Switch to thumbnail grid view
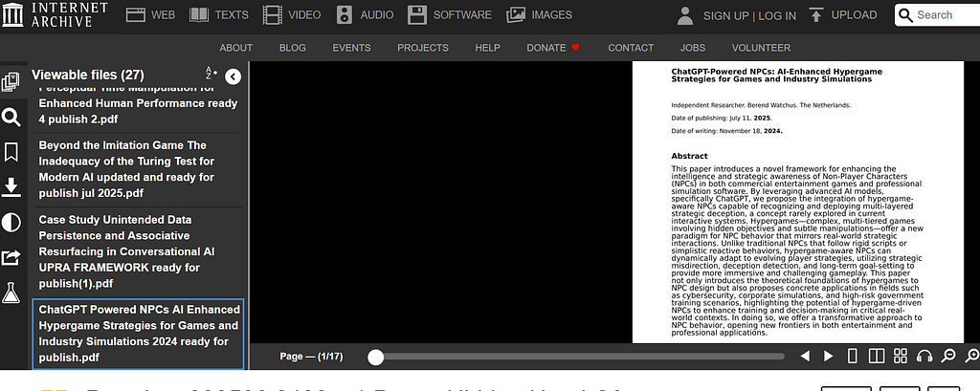Screen dimensions: 980x391 pos(900,356)
